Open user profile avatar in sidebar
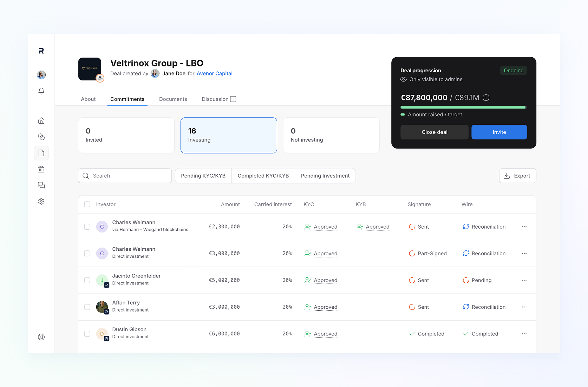The width and height of the screenshot is (588, 387). click(41, 75)
